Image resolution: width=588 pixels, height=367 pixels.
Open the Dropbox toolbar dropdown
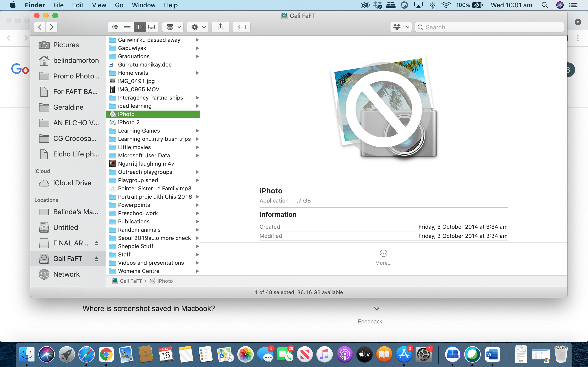coord(401,27)
